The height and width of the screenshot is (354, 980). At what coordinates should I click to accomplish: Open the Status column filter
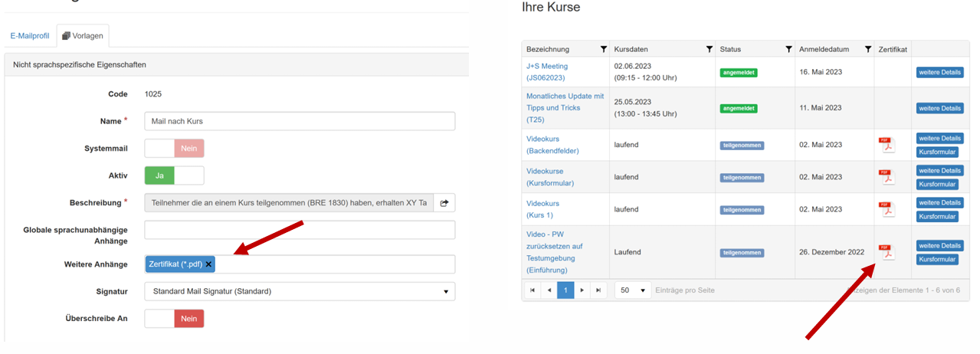coord(788,49)
